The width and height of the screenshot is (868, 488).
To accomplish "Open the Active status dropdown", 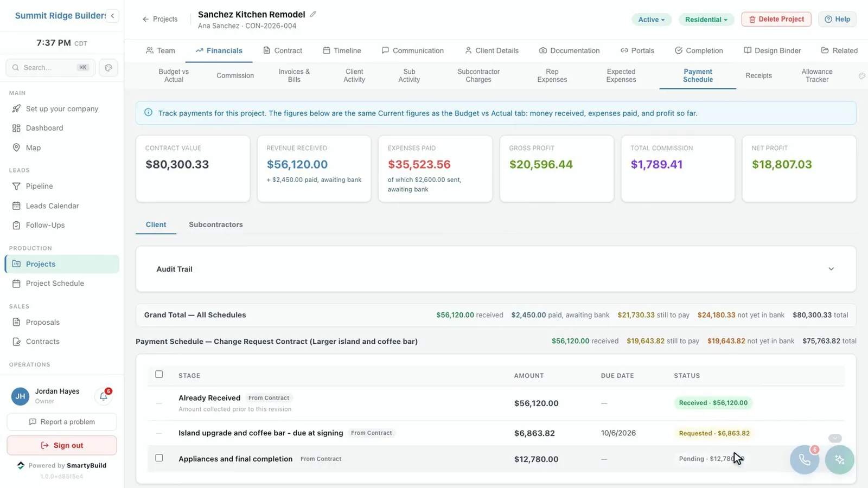I will 652,20.
